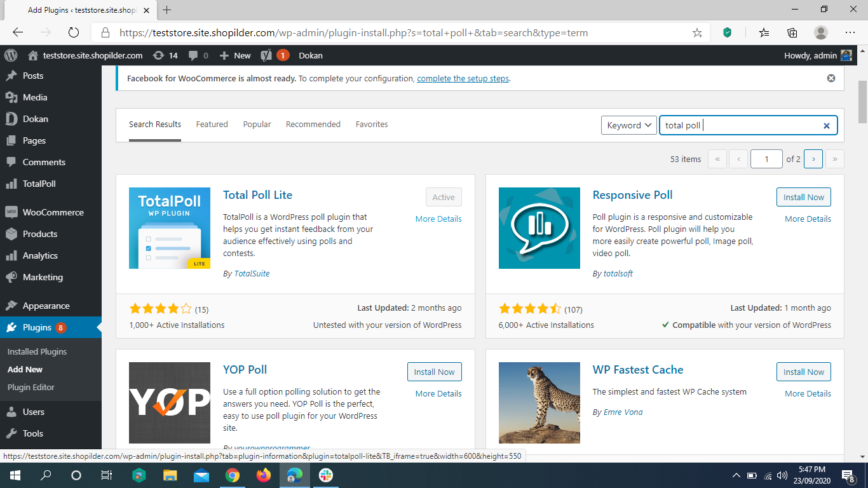The width and height of the screenshot is (868, 488).
Task: View More Details for YOP Poll
Action: tap(438, 393)
